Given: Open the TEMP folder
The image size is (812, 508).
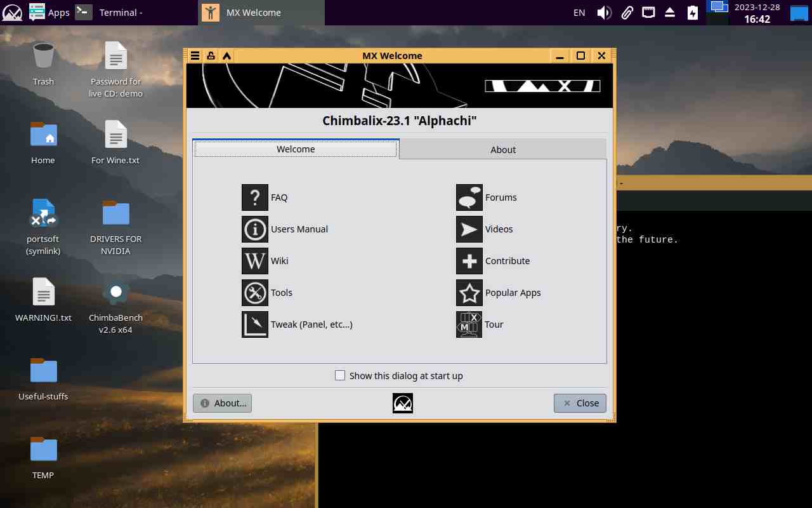Looking at the screenshot, I should point(43,450).
